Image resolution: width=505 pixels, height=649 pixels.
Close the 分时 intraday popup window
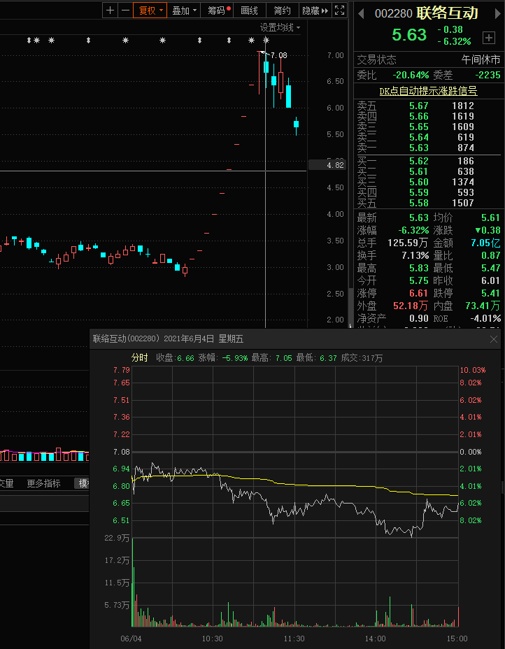click(x=493, y=339)
